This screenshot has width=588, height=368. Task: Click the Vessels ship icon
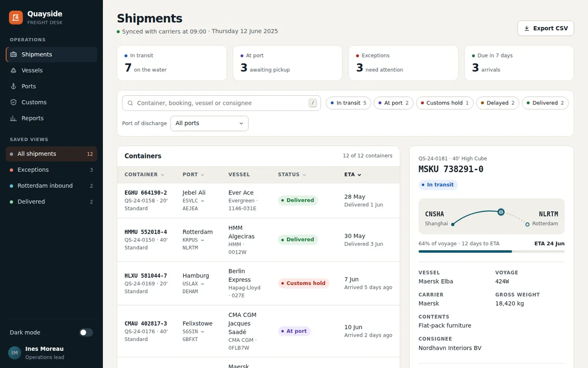(13, 70)
